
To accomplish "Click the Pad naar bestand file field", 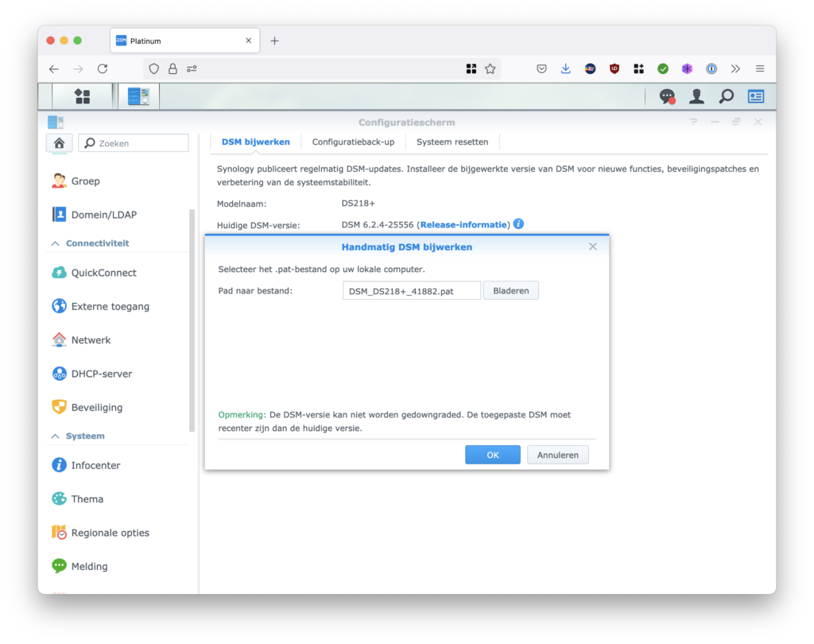I will tap(412, 291).
